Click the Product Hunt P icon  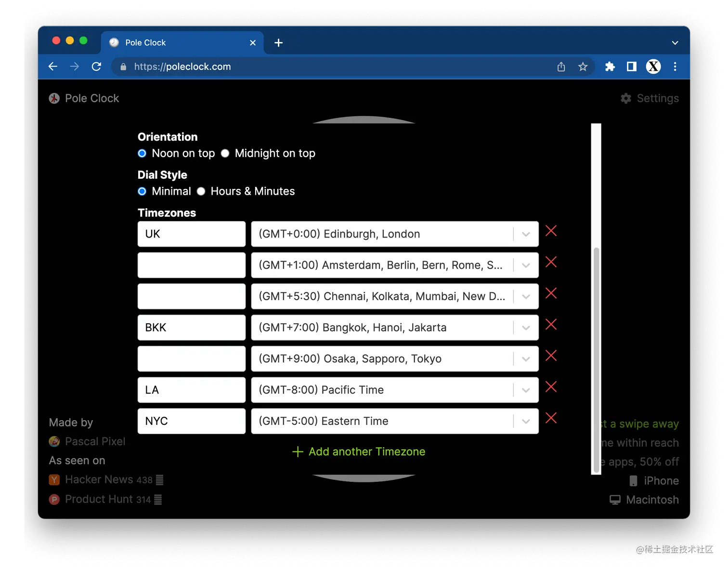[54, 500]
